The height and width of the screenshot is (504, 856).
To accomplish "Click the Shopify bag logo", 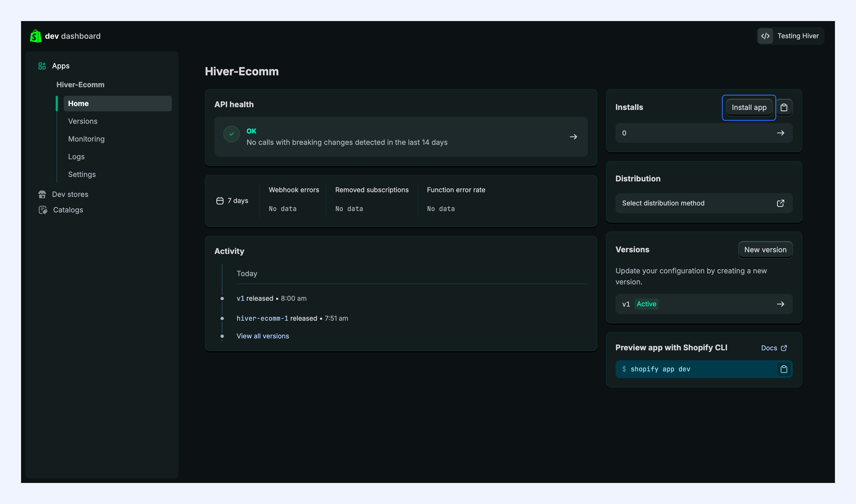I will [x=36, y=36].
